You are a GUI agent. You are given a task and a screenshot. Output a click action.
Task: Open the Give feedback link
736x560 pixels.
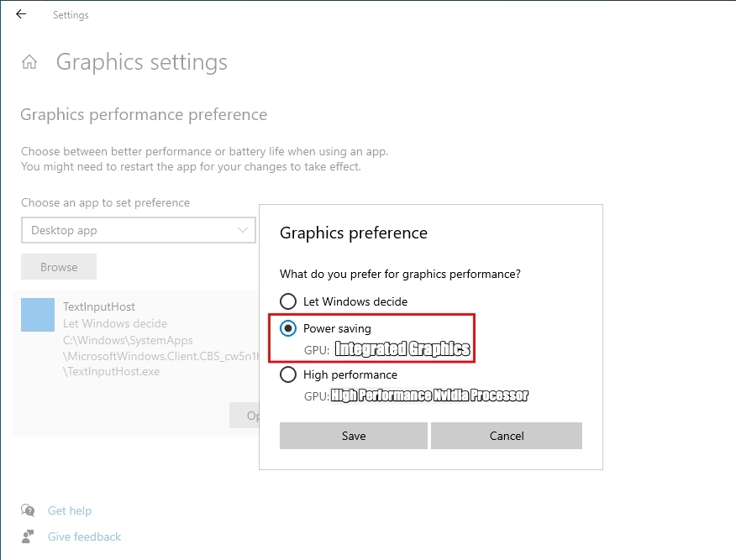coord(84,536)
